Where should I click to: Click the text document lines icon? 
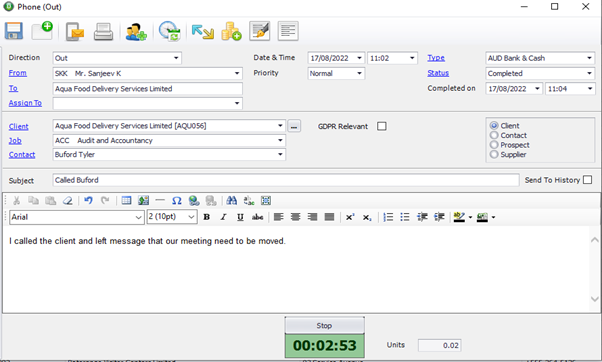click(x=288, y=31)
